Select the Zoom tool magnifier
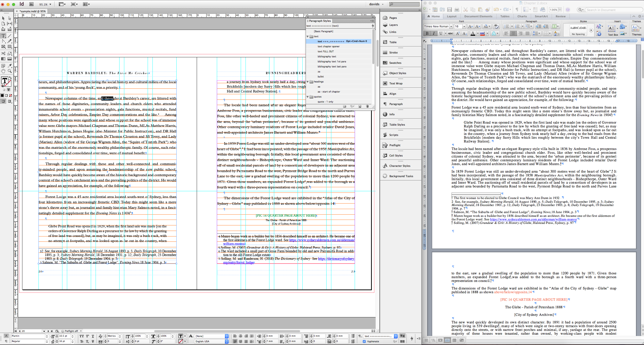This screenshot has width=644, height=345. pyautogui.click(x=10, y=71)
